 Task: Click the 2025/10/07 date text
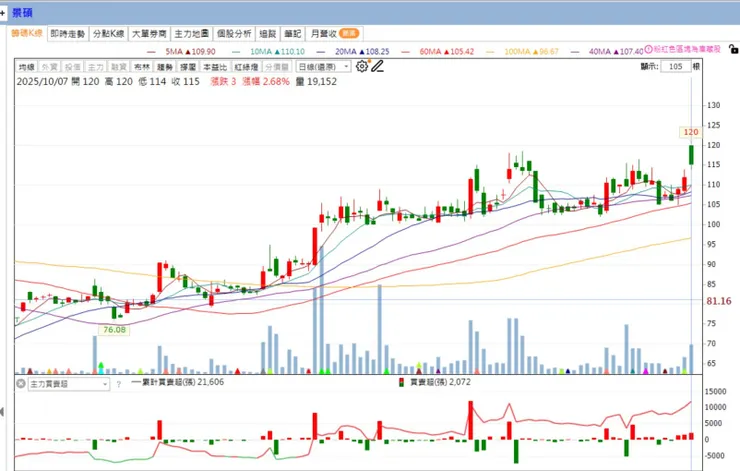tap(42, 82)
